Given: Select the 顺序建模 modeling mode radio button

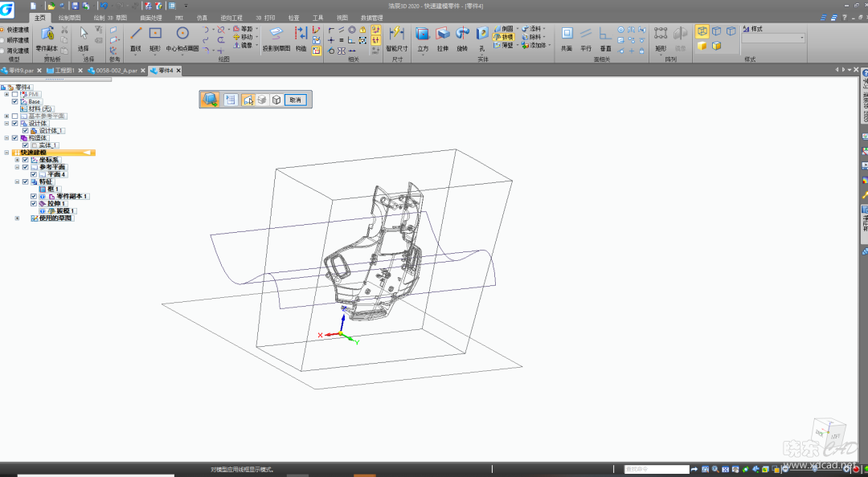Looking at the screenshot, I should coord(2,39).
